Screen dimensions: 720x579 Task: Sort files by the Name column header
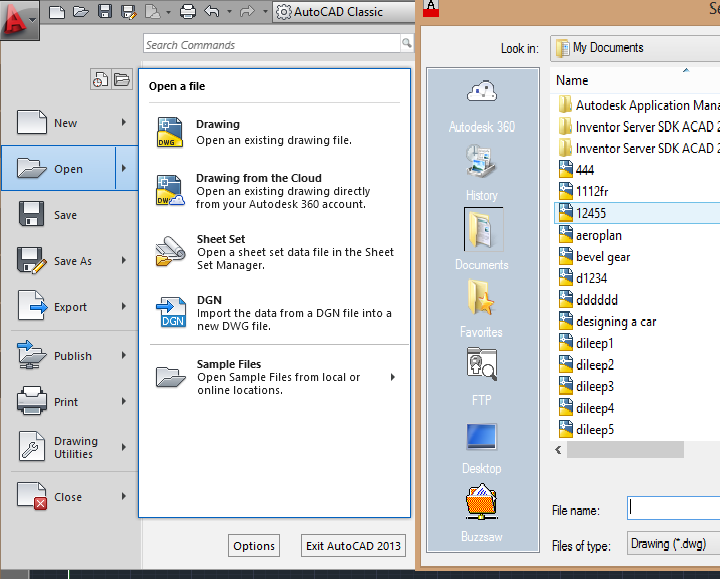click(572, 80)
